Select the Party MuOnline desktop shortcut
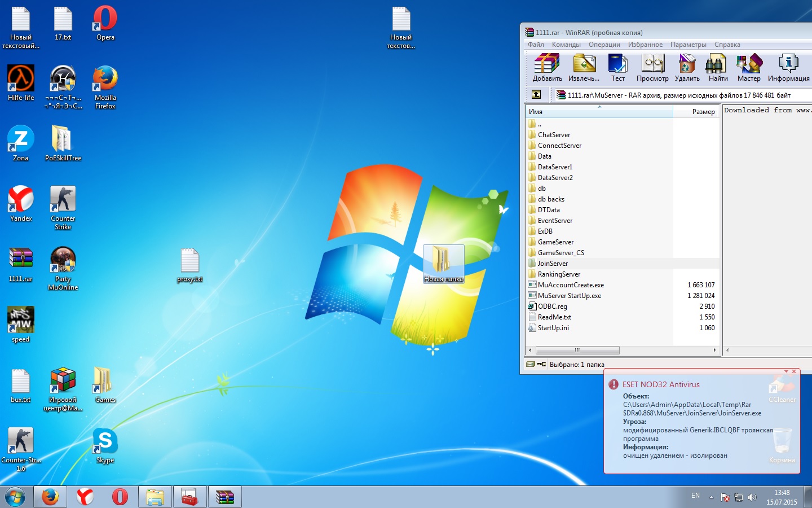The image size is (812, 508). pyautogui.click(x=63, y=268)
